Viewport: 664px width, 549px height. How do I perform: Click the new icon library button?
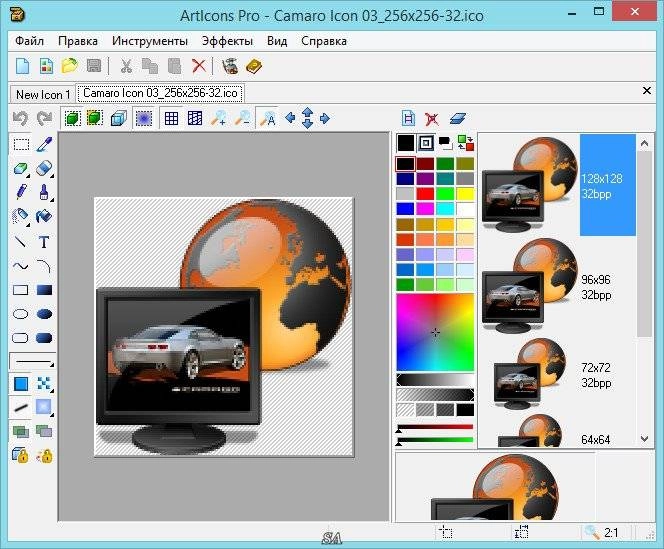point(46,66)
